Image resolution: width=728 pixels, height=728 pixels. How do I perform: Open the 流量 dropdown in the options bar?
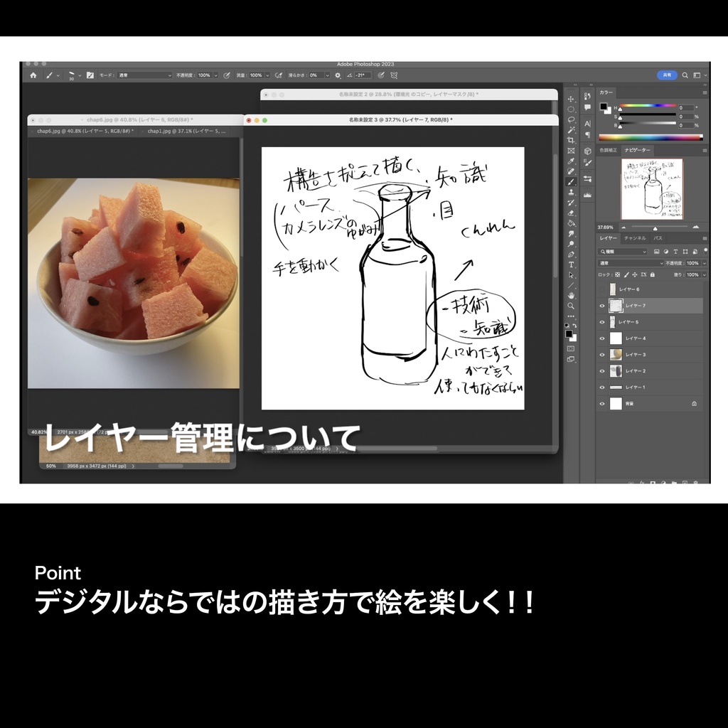[x=269, y=75]
